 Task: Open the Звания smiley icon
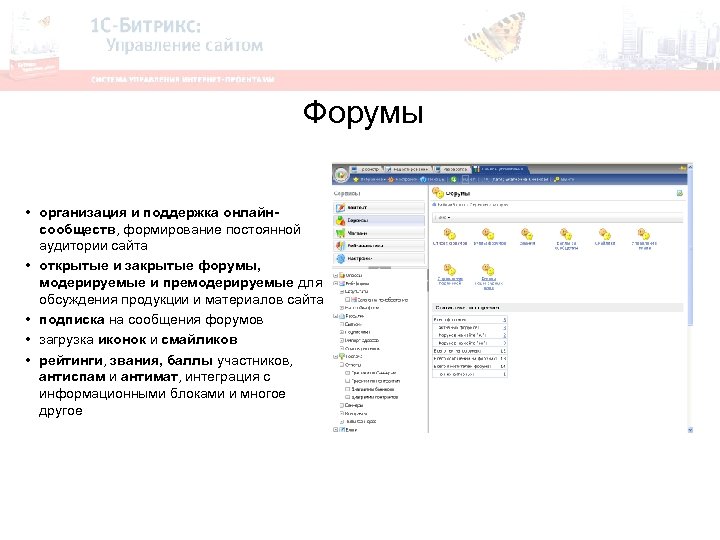pos(527,234)
